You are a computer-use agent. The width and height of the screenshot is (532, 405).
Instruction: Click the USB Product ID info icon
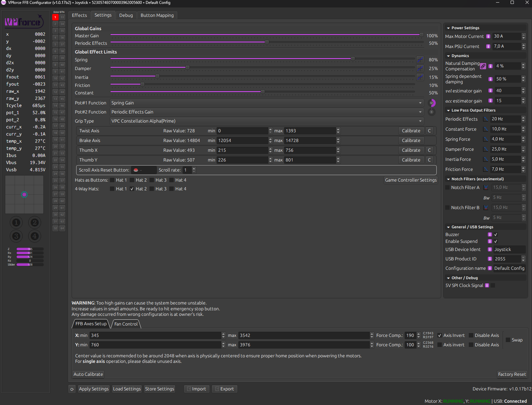click(490, 259)
